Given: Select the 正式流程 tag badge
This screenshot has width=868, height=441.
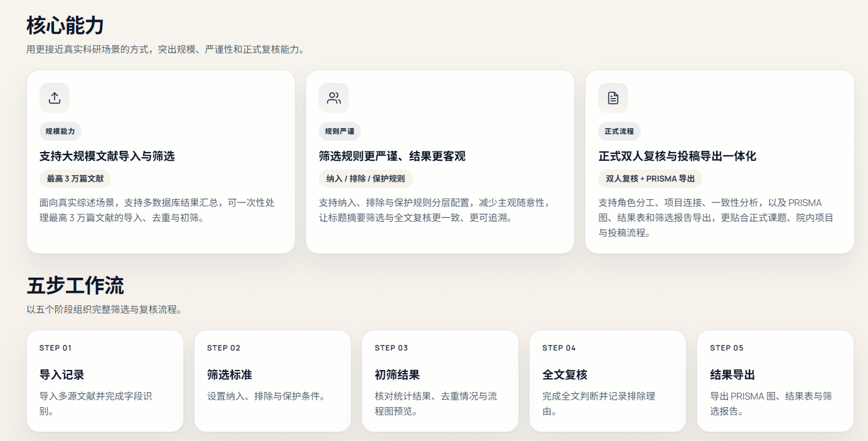Looking at the screenshot, I should (619, 131).
